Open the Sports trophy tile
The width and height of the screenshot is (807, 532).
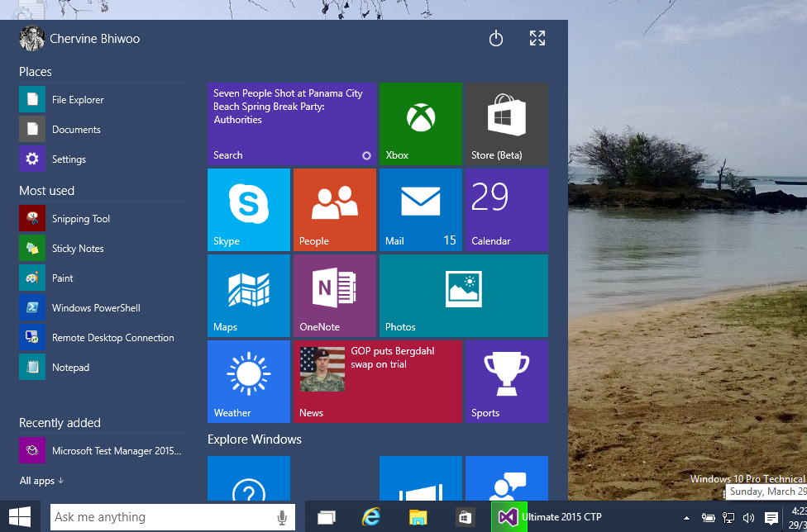[x=506, y=382]
